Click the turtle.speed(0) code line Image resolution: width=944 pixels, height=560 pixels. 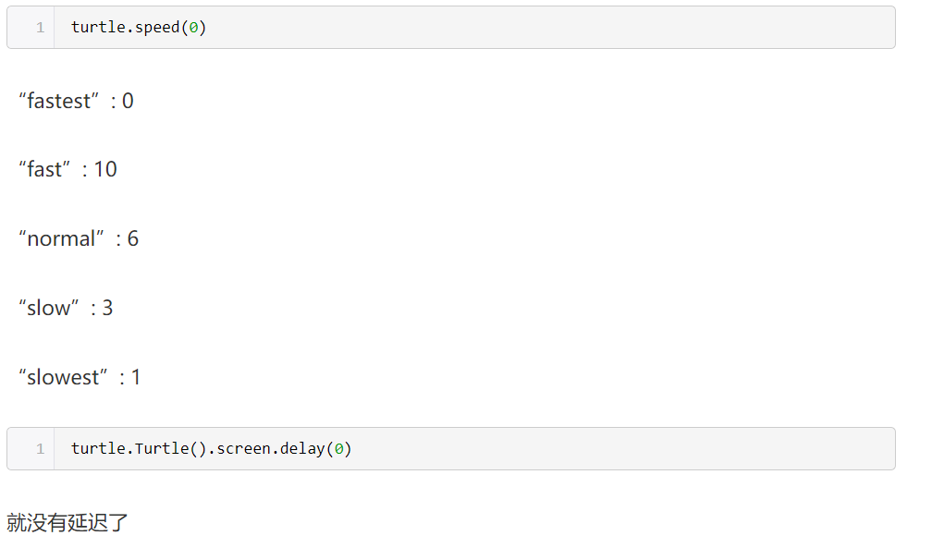(139, 28)
